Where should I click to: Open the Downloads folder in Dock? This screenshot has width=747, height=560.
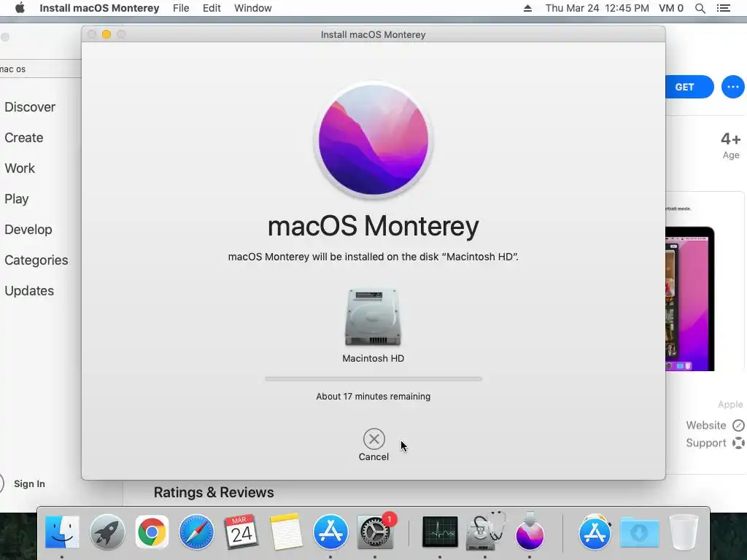point(639,532)
